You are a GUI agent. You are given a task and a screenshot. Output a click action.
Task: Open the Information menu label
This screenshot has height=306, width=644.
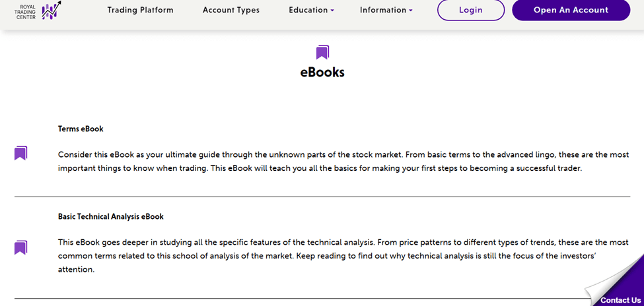coord(383,11)
